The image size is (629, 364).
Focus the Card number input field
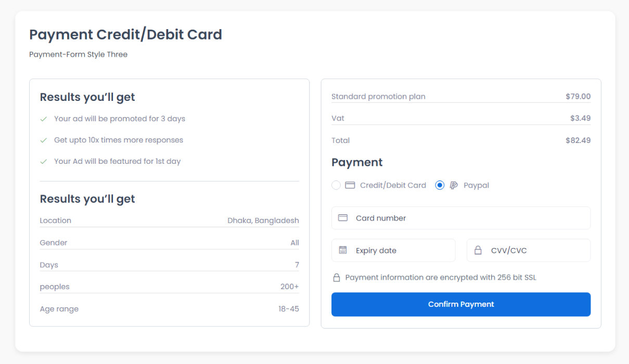(x=468, y=218)
